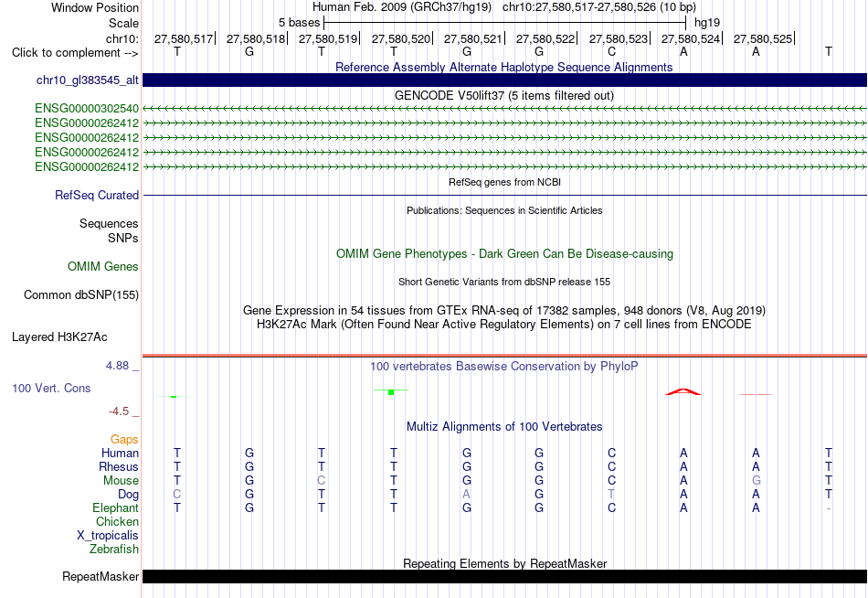The image size is (868, 598).
Task: Select the Elephant species label
Action: point(115,507)
